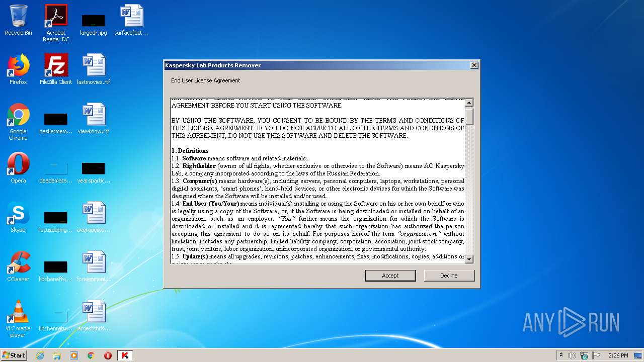
Task: Open Internet Explorer in taskbar
Action: coord(40,355)
